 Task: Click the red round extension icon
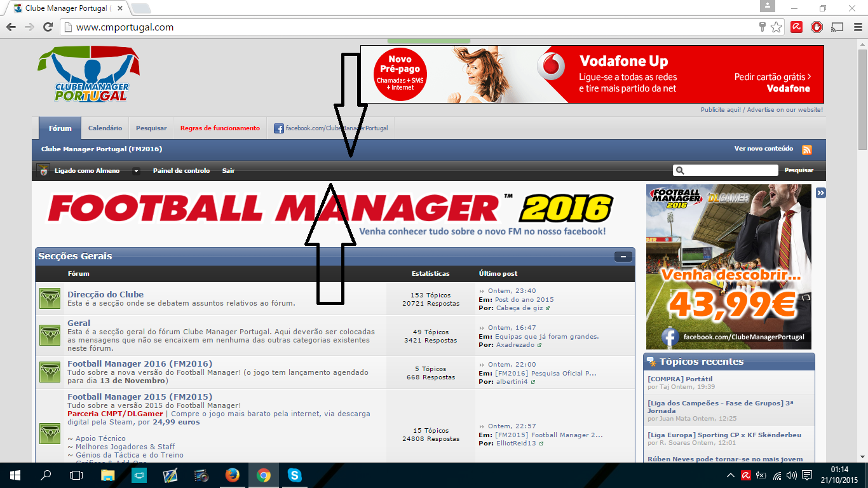[817, 27]
